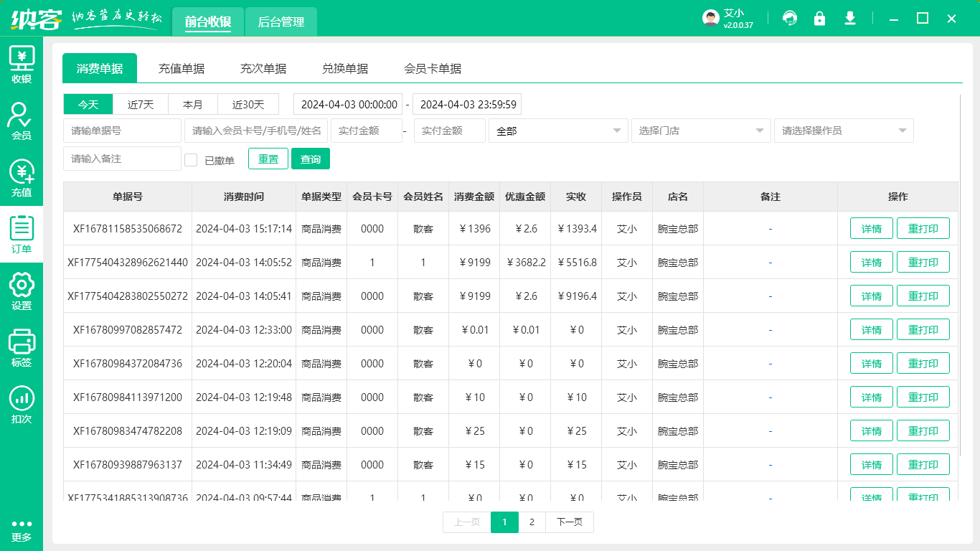The height and width of the screenshot is (551, 980).
Task: Open the 收银 cashier sidebar icon
Action: click(x=22, y=65)
